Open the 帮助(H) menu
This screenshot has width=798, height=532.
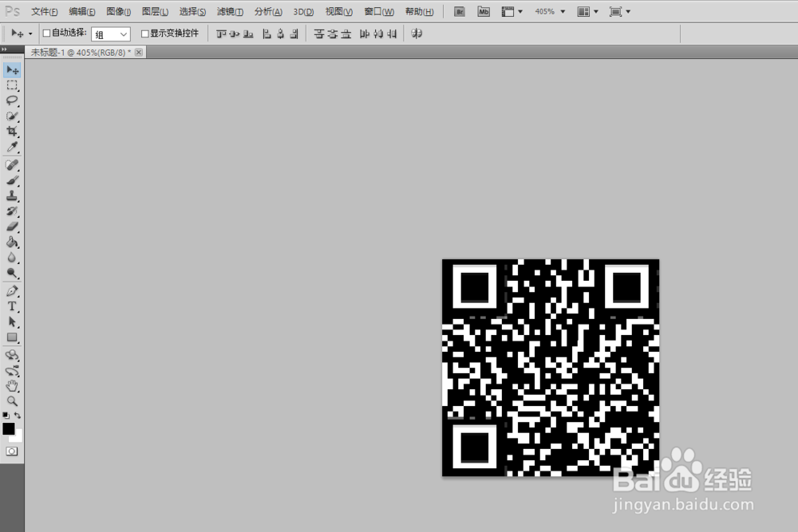[420, 12]
